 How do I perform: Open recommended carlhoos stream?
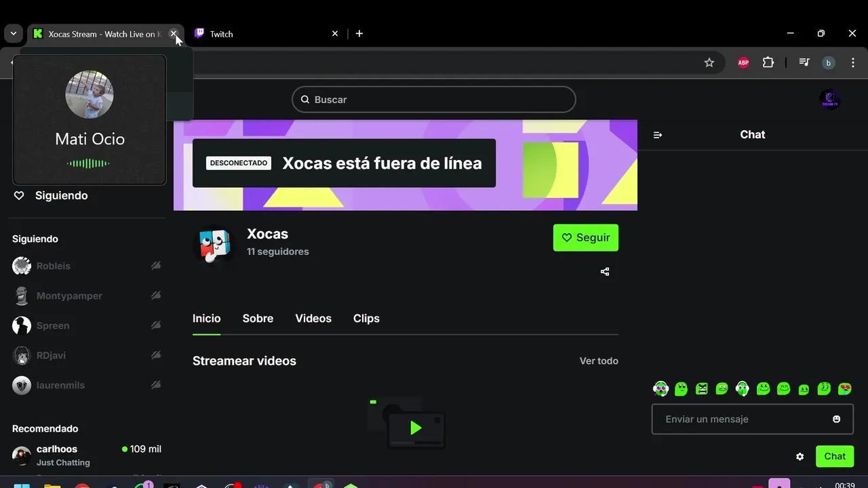pyautogui.click(x=87, y=455)
